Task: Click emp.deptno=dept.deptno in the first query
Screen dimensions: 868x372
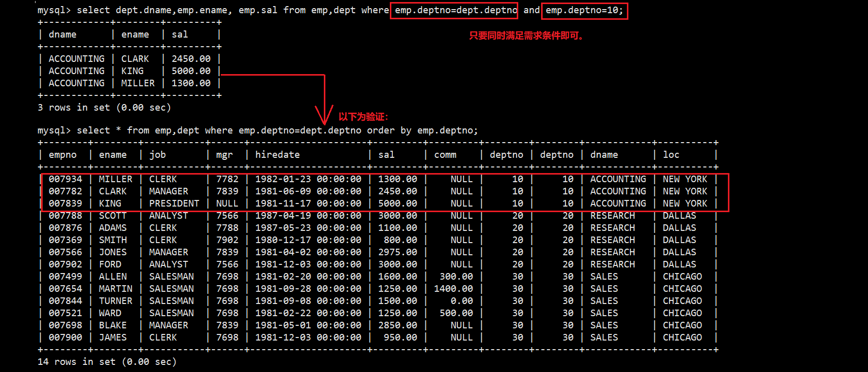Action: [x=456, y=10]
